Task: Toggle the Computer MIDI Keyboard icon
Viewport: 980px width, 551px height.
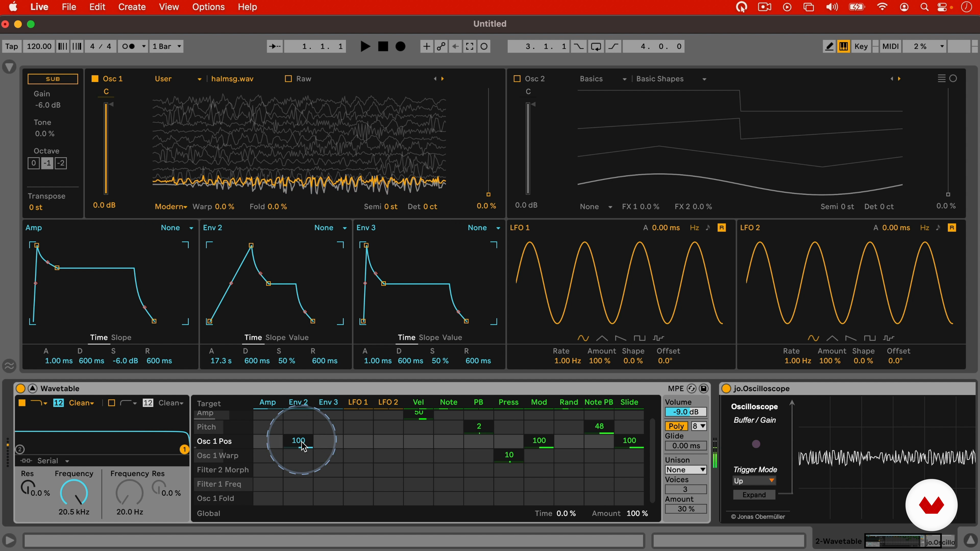Action: 844,46
